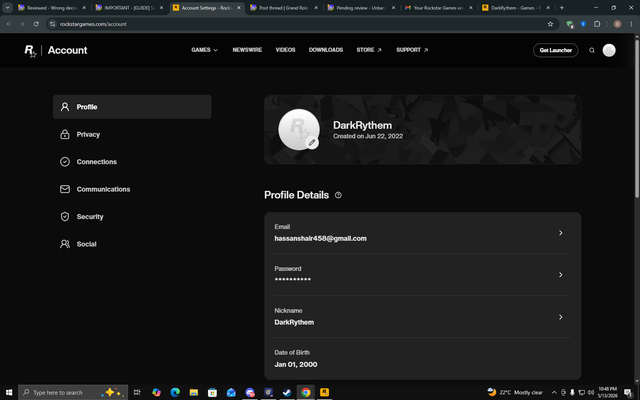The height and width of the screenshot is (400, 640).
Task: Open Task View on the taskbar
Action: click(x=137, y=392)
